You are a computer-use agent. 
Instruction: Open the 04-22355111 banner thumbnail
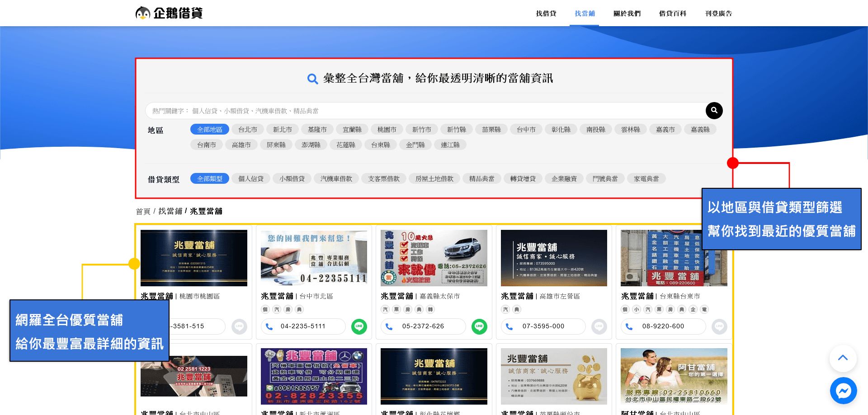pyautogui.click(x=314, y=258)
